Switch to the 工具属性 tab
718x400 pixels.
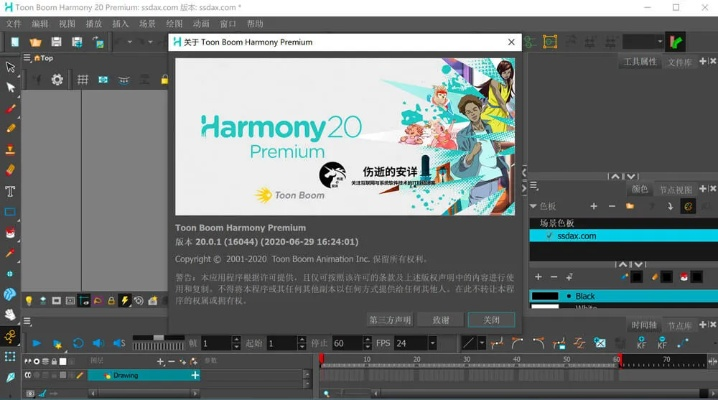640,62
